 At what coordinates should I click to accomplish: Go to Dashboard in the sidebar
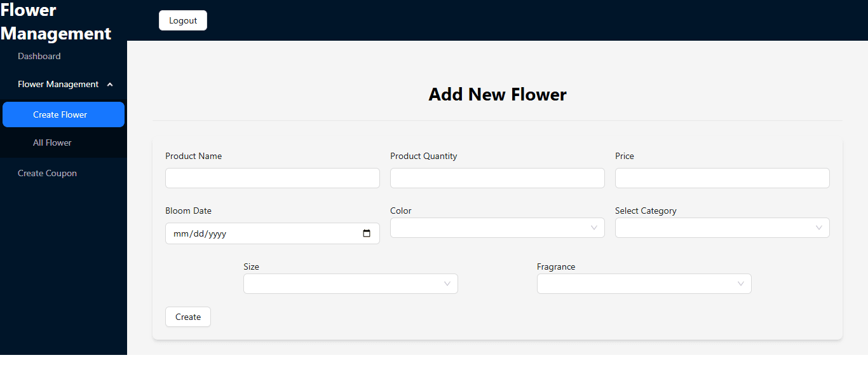[x=64, y=56]
